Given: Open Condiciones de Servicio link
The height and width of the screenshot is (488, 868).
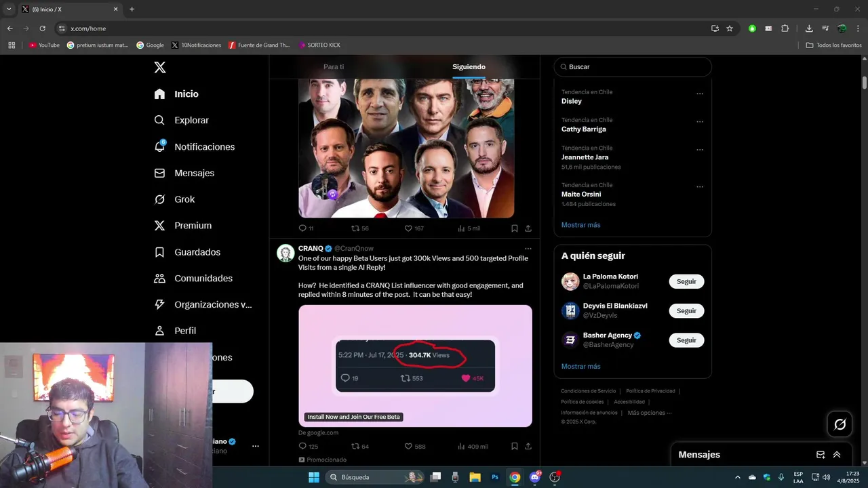Looking at the screenshot, I should 589,391.
